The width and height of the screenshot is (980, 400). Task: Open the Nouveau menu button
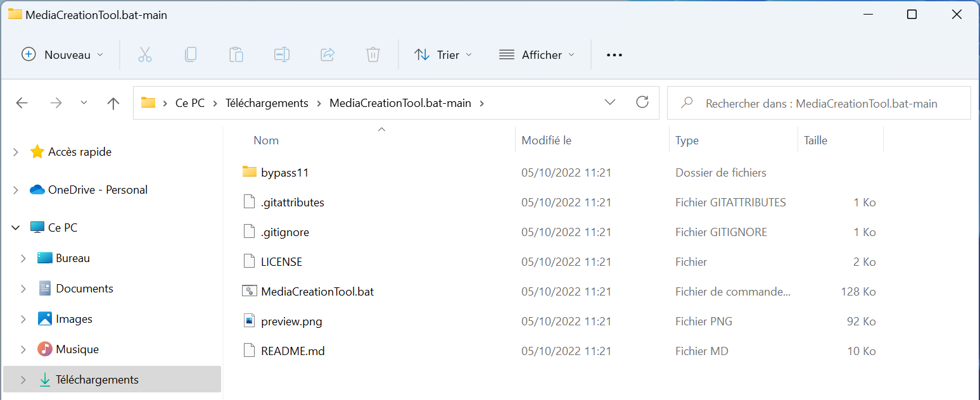(62, 55)
